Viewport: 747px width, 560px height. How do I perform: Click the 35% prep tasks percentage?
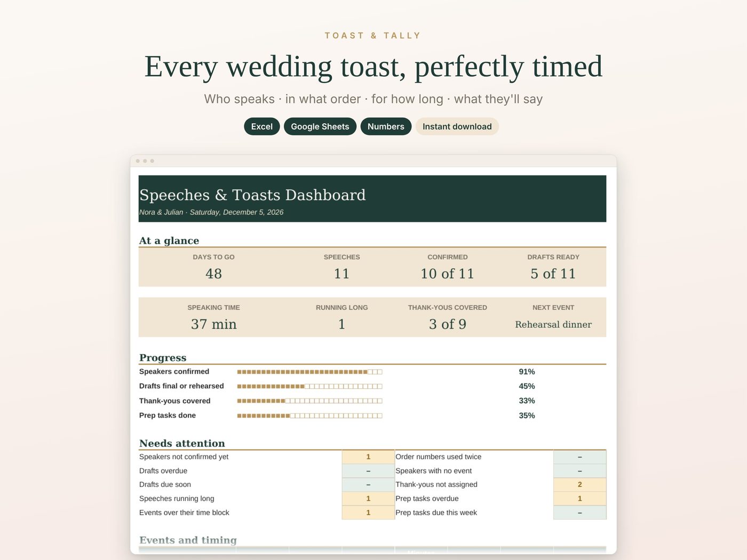point(527,415)
